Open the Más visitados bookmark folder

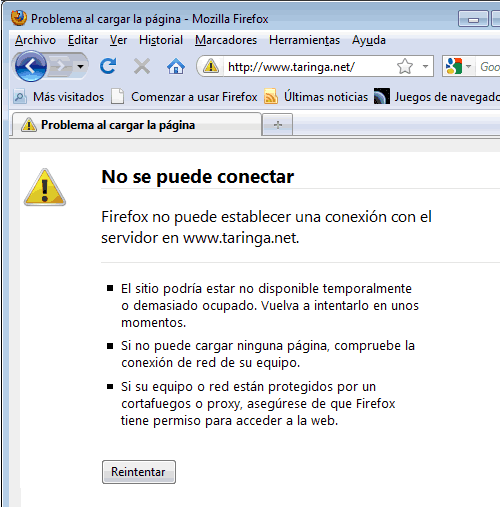tap(59, 97)
